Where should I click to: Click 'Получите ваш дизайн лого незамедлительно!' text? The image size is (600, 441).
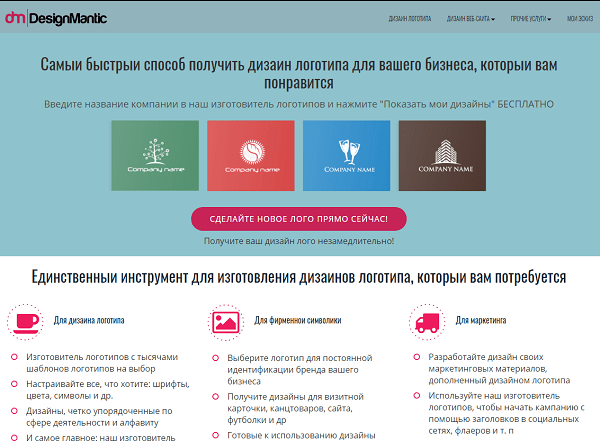[298, 241]
